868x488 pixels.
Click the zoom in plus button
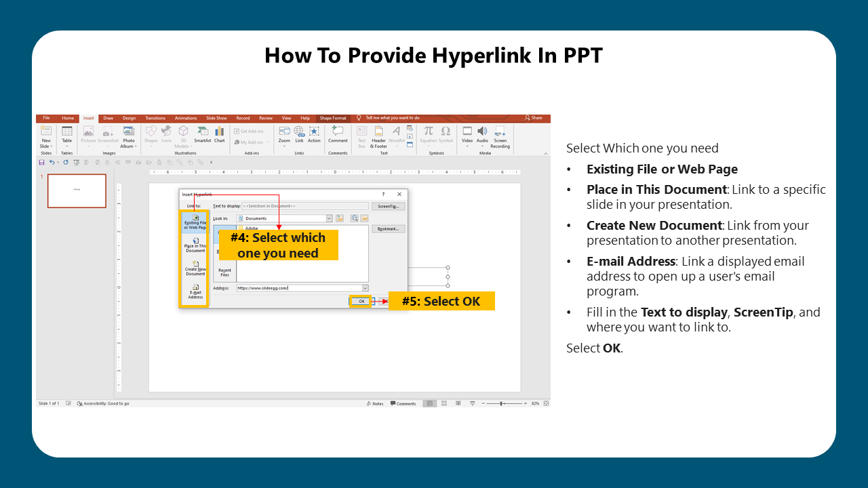pos(525,403)
